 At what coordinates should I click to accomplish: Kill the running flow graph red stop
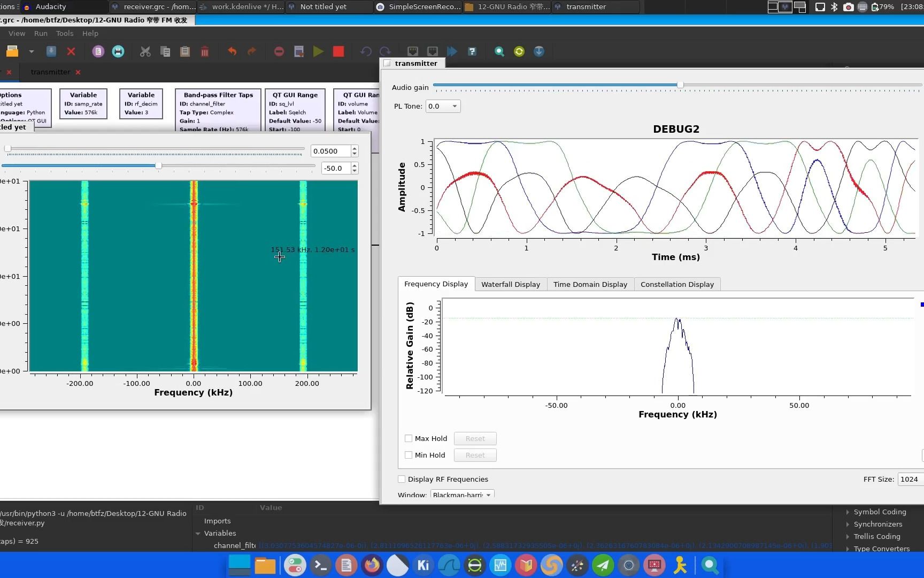pos(338,51)
